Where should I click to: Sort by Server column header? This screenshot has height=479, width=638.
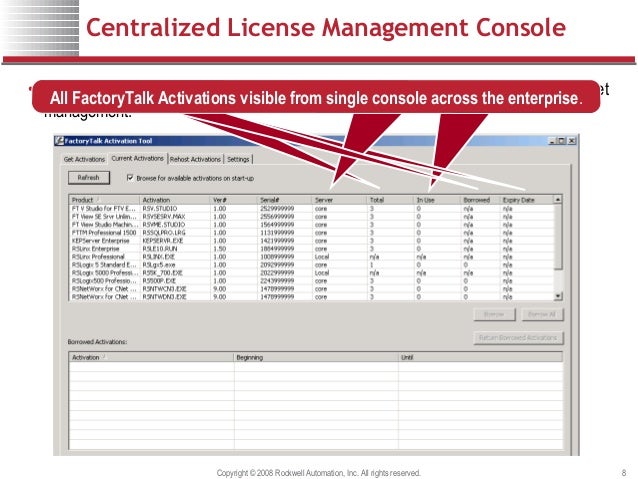point(339,200)
